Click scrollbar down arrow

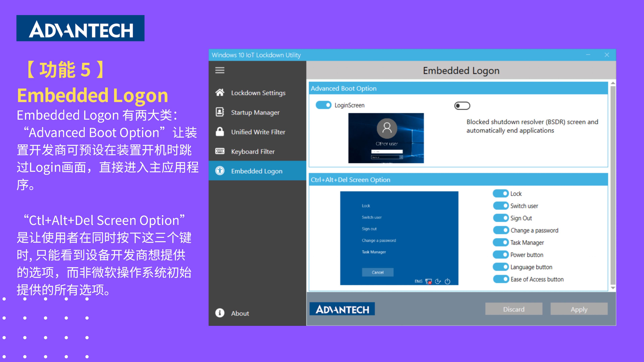613,288
